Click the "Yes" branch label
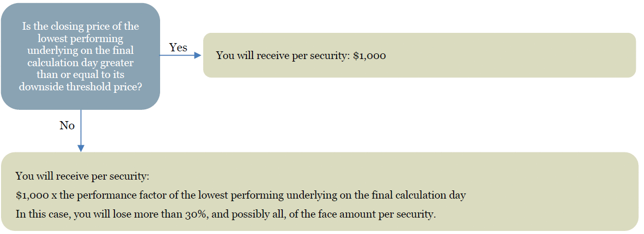This screenshot has width=644, height=234. tap(178, 47)
